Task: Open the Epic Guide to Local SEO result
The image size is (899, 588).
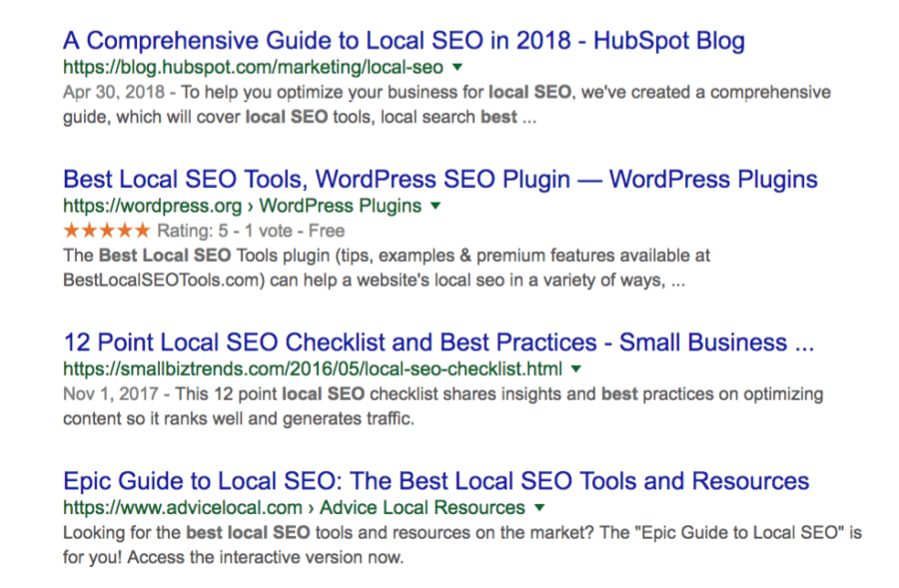Action: 436,481
